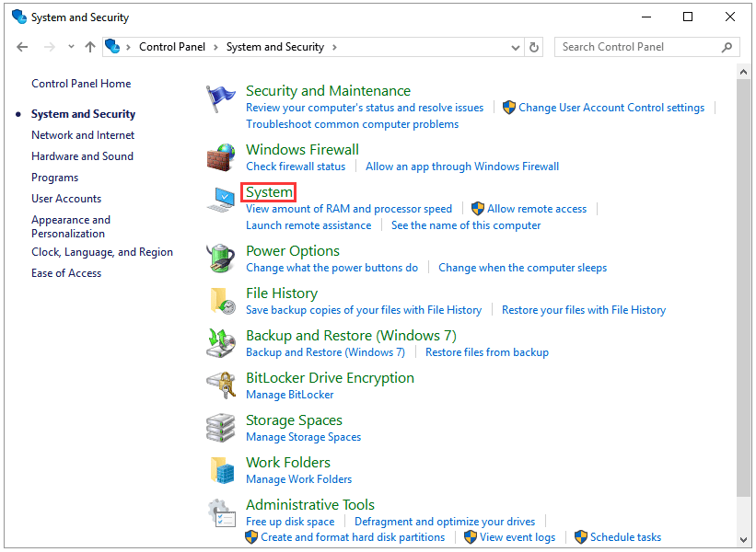This screenshot has height=552, width=756.
Task: Click the search magnifier icon
Action: click(727, 47)
